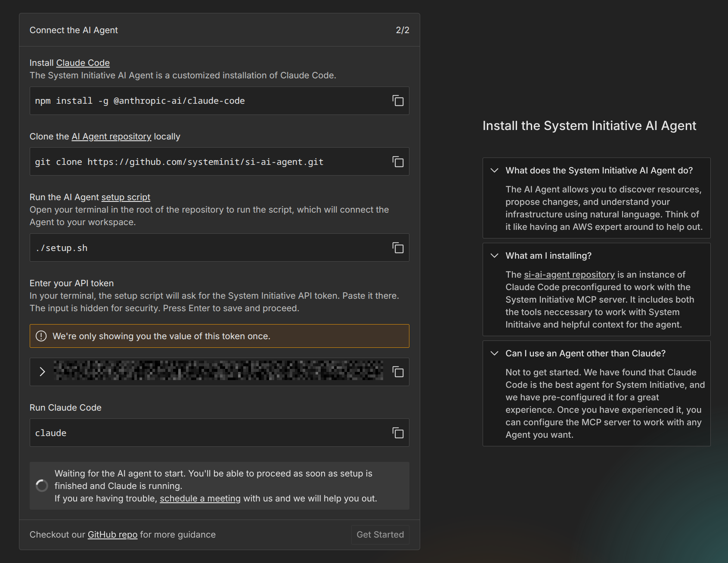
Task: Click the loading spinner icon
Action: [42, 486]
